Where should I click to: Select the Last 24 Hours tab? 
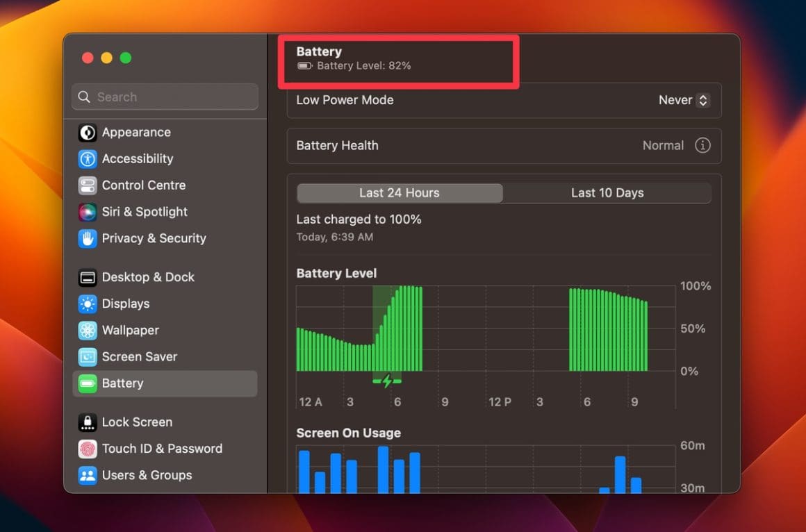pyautogui.click(x=400, y=192)
